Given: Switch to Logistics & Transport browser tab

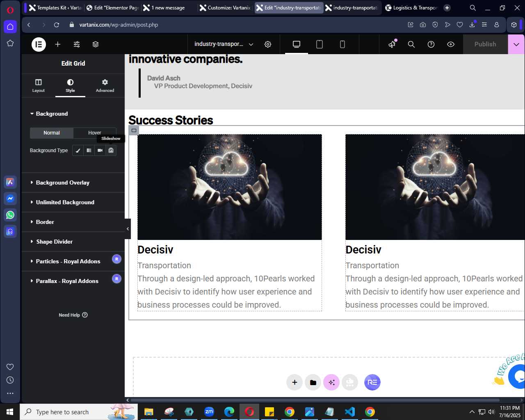Looking at the screenshot, I should 411,8.
